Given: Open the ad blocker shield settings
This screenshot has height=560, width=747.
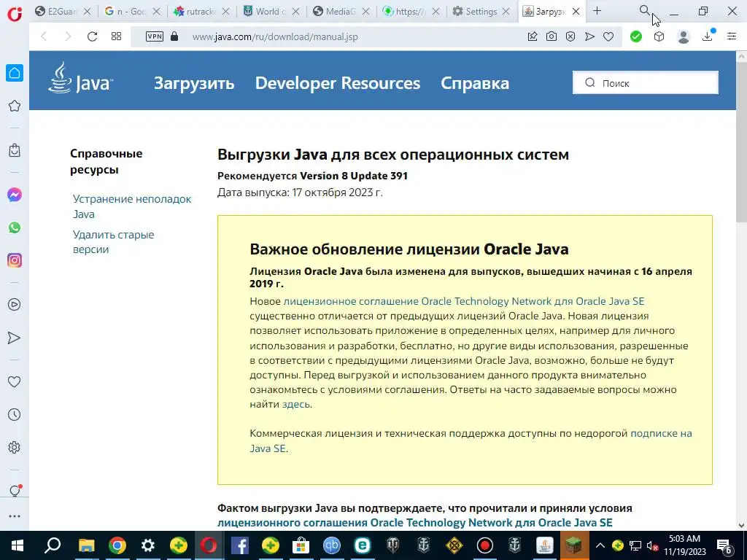Looking at the screenshot, I should 570,36.
